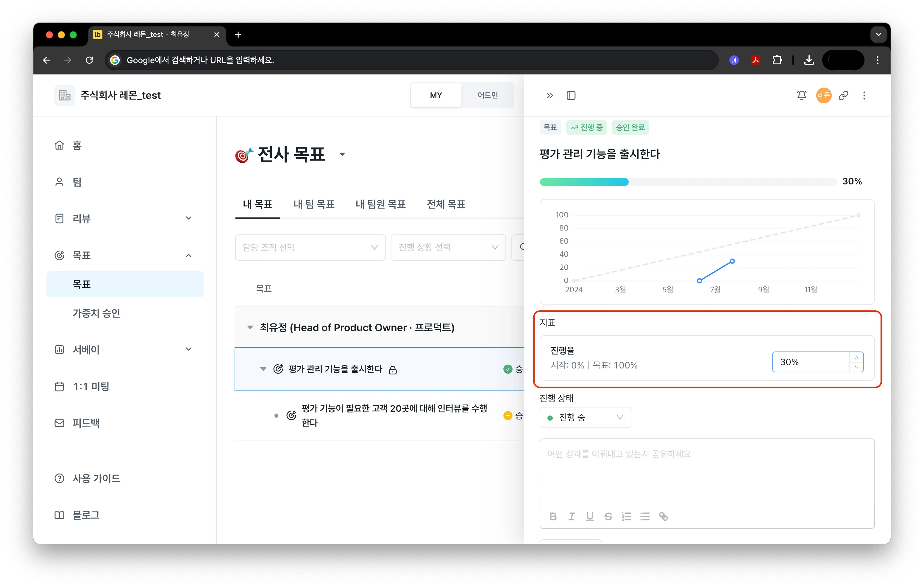Select the 목표 sub-item in sidebar

[125, 284]
